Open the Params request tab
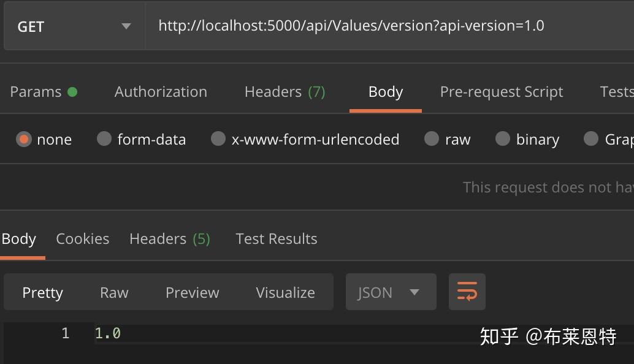The width and height of the screenshot is (634, 364). point(36,92)
